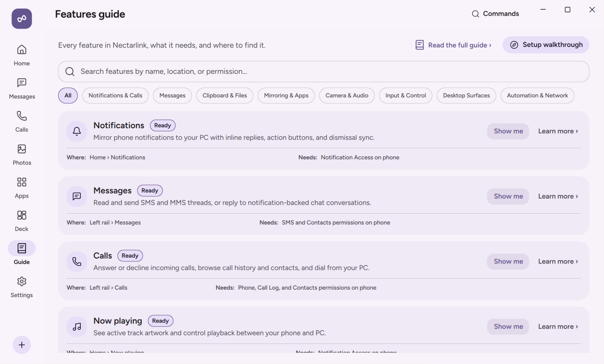Open Learn more for Now playing

click(558, 327)
